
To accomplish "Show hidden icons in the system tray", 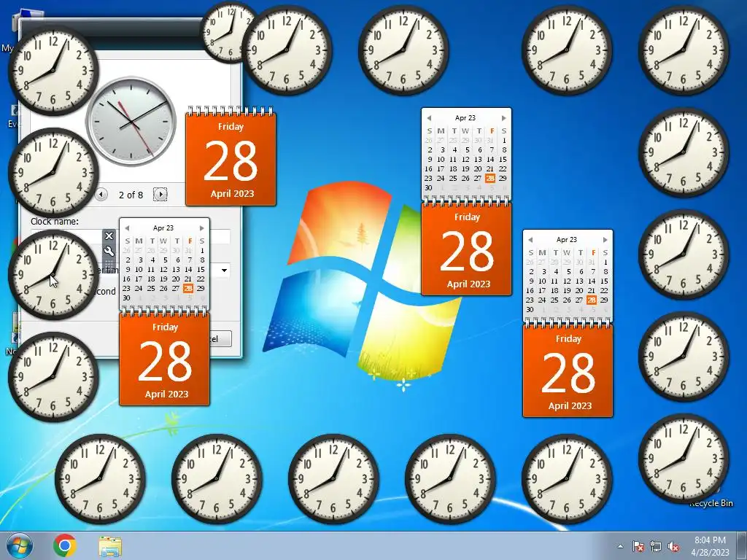I will (620, 546).
